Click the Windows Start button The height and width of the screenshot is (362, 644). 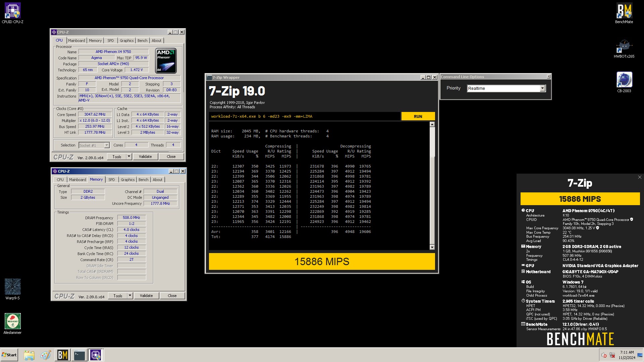(x=9, y=355)
